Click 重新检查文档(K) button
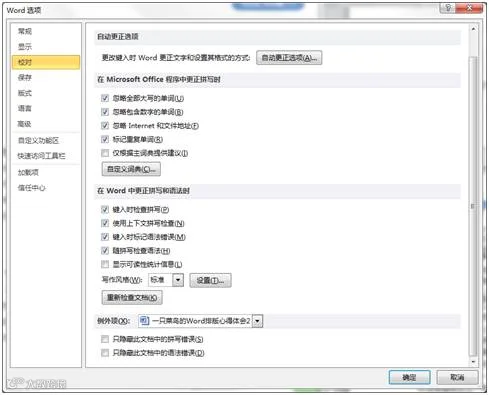This screenshot has height=395, width=489. [x=132, y=298]
